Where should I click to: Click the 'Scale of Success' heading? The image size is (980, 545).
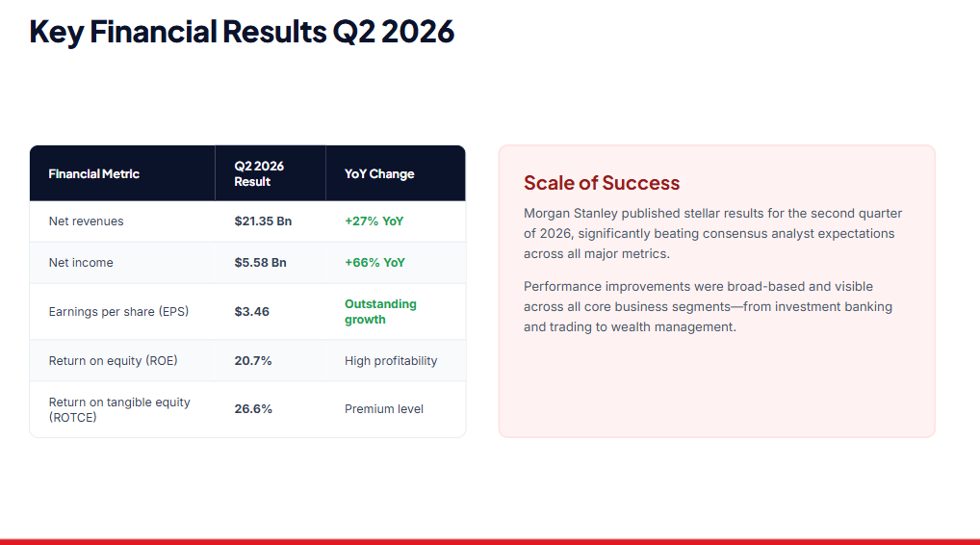[x=602, y=183]
